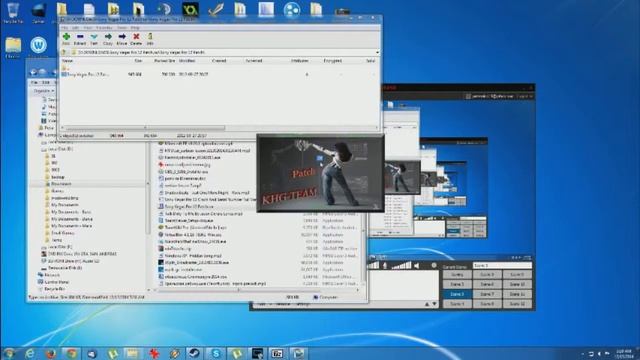Open Skype from the taskbar

216,353
